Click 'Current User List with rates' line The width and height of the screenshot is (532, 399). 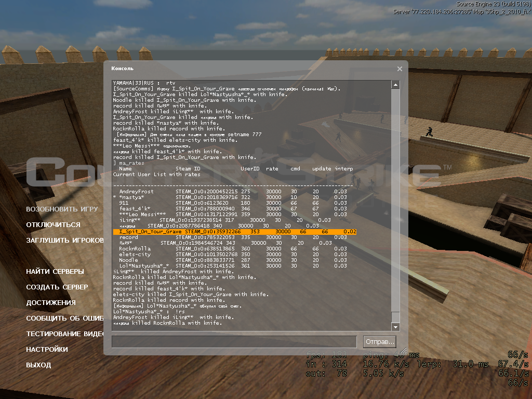[x=157, y=175]
